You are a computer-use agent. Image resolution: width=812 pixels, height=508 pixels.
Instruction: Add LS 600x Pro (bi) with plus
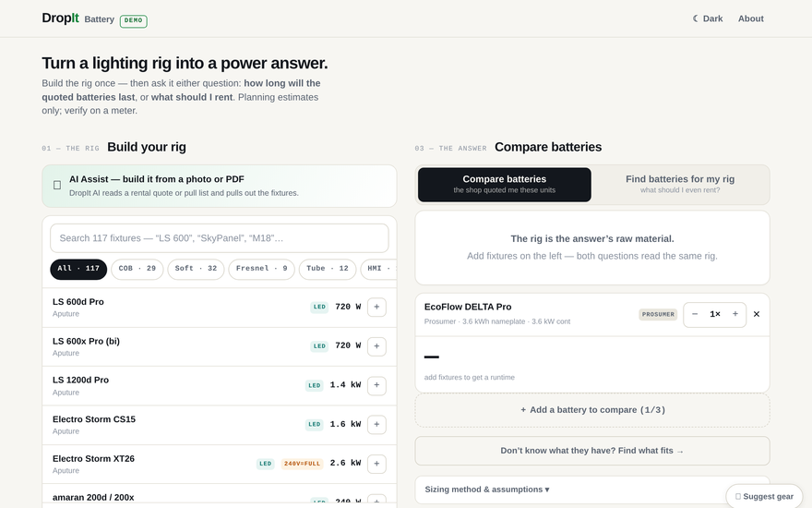(376, 346)
